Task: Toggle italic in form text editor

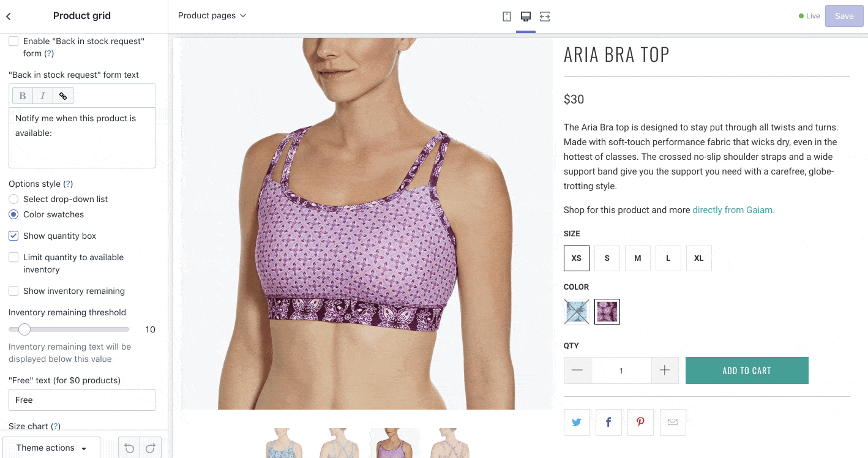Action: (43, 96)
